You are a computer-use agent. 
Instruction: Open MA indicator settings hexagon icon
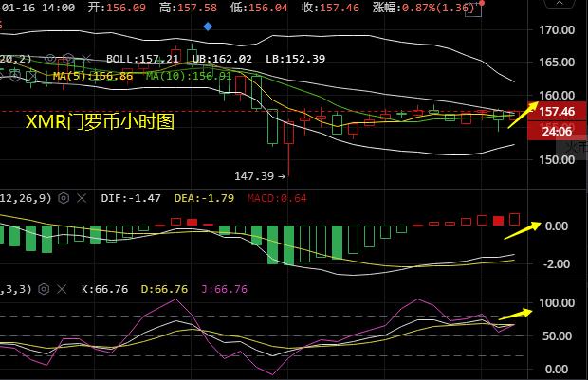point(15,76)
